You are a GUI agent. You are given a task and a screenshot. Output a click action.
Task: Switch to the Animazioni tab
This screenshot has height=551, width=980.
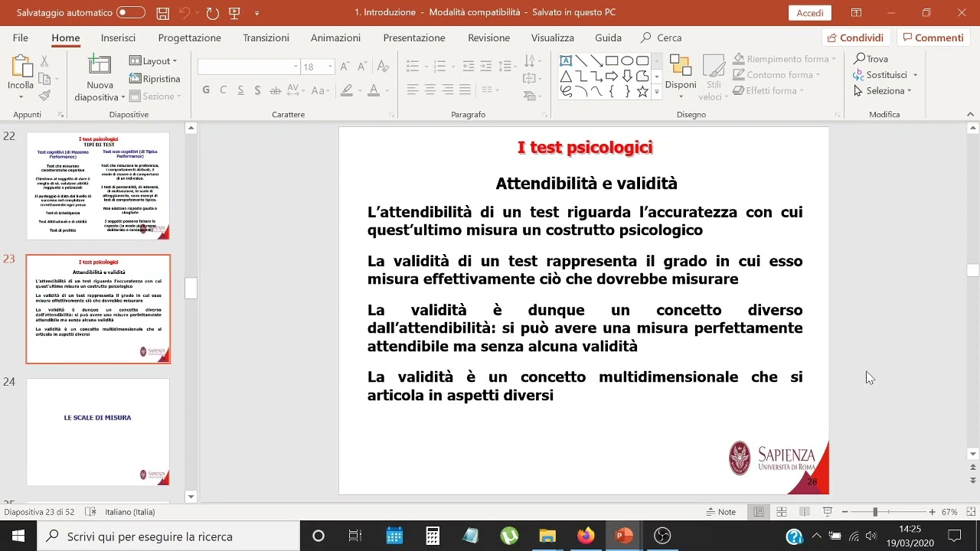335,37
